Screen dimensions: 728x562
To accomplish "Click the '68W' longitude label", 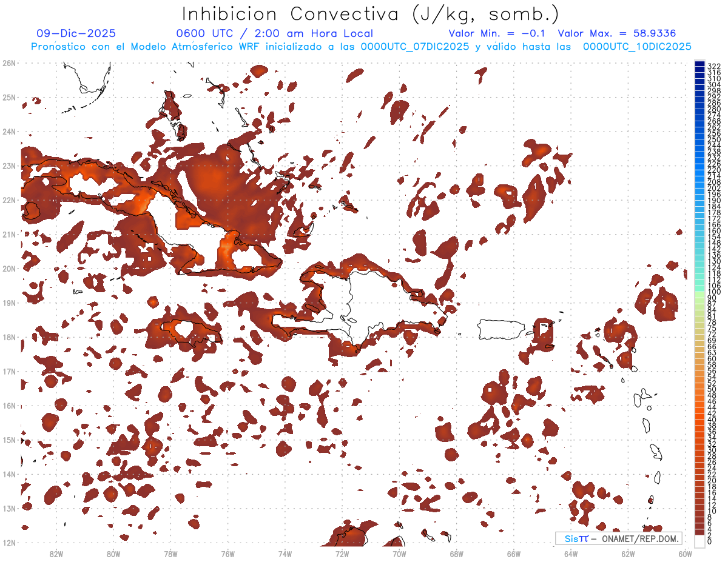I will pos(457,554).
